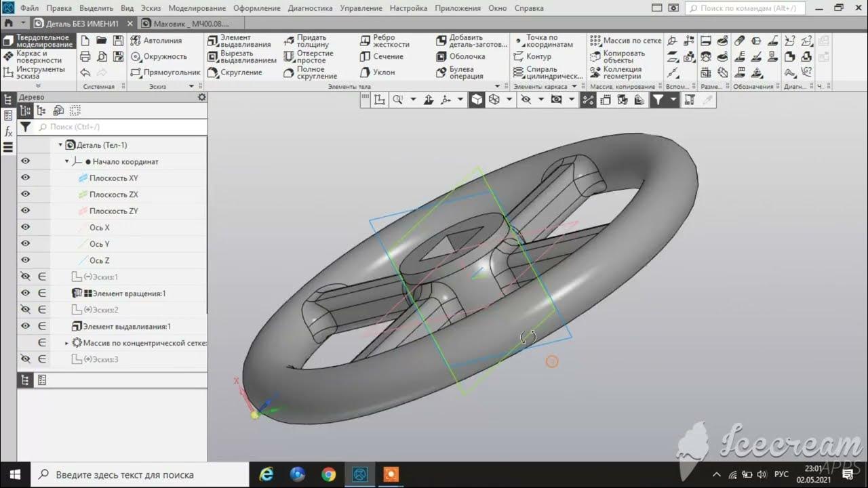Hide Плоскость ZY with its eye icon
This screenshot has height=488, width=868.
(26, 211)
